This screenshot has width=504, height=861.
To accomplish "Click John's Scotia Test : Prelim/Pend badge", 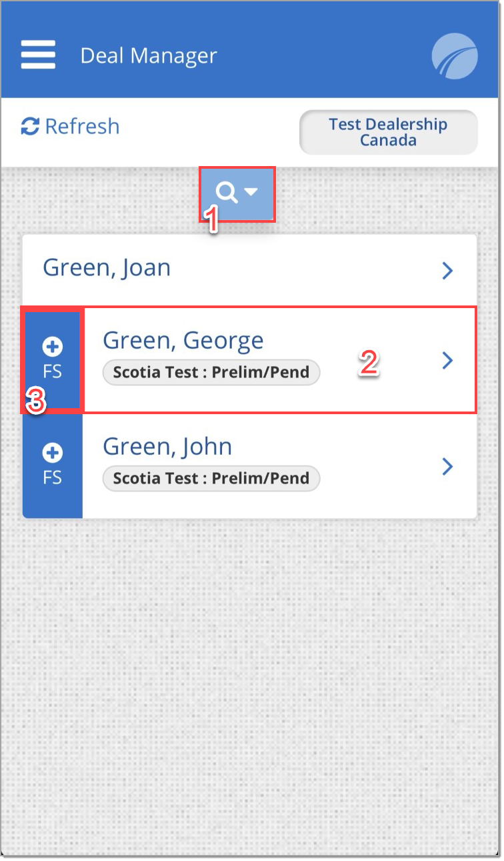I will coord(211,478).
